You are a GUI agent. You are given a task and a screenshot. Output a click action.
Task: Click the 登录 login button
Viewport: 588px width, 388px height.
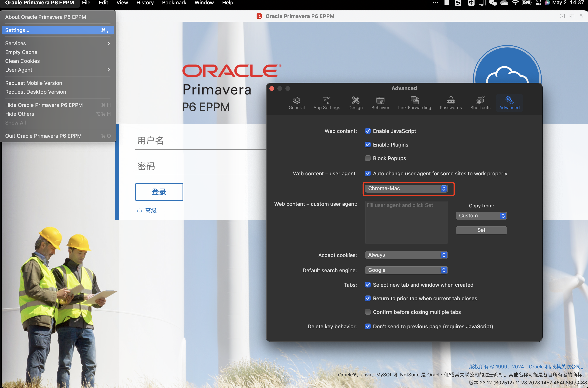coord(159,192)
